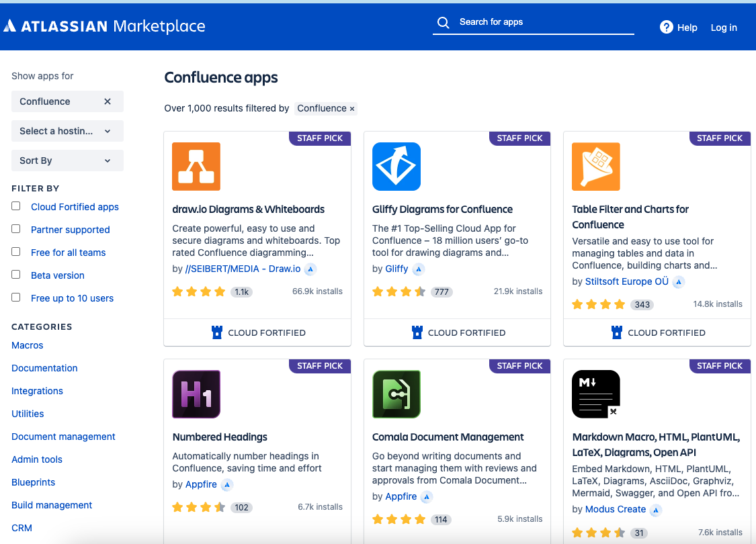This screenshot has width=756, height=544.
Task: Click the '21.9k installs' text
Action: (x=518, y=291)
